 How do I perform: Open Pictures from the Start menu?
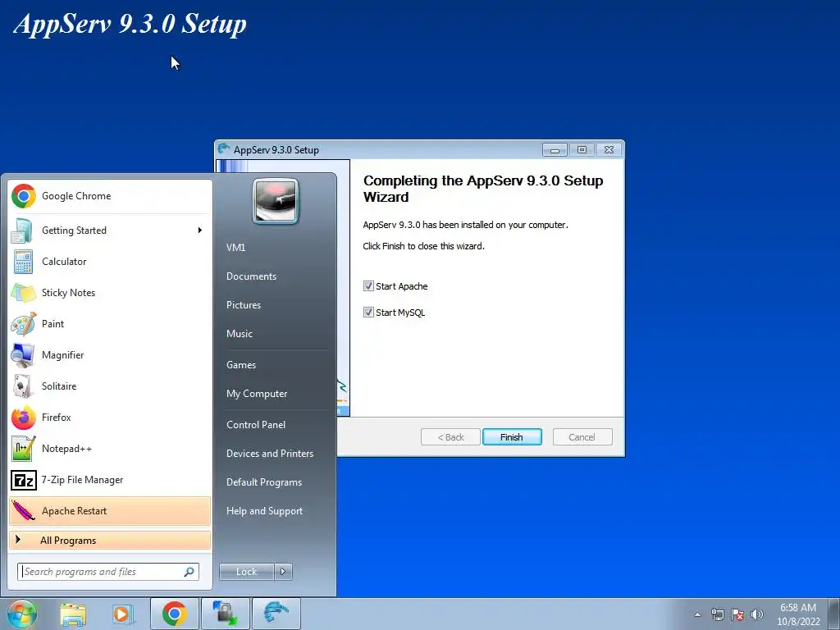click(243, 305)
